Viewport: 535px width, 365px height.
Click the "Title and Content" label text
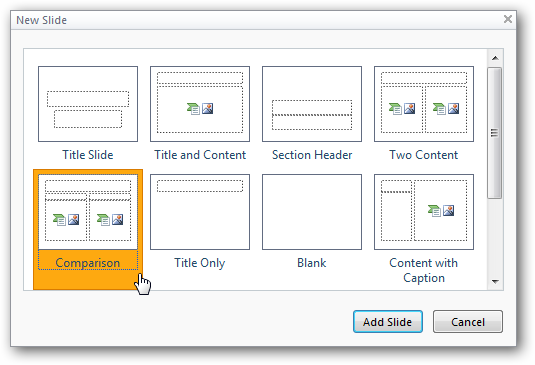click(x=200, y=155)
